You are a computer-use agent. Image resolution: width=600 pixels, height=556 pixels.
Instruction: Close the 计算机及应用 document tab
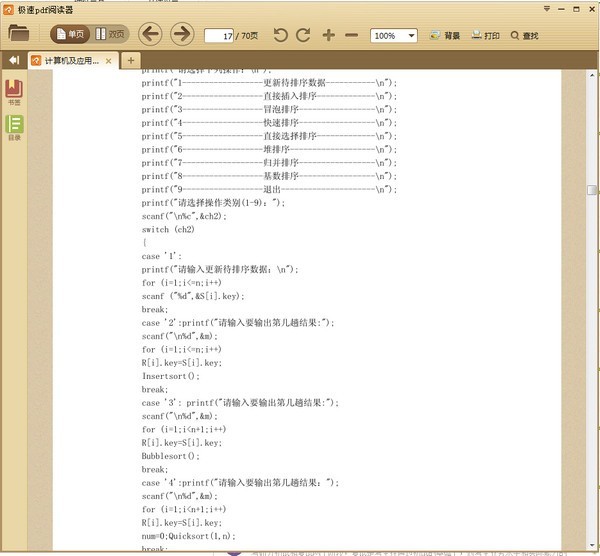pos(109,61)
